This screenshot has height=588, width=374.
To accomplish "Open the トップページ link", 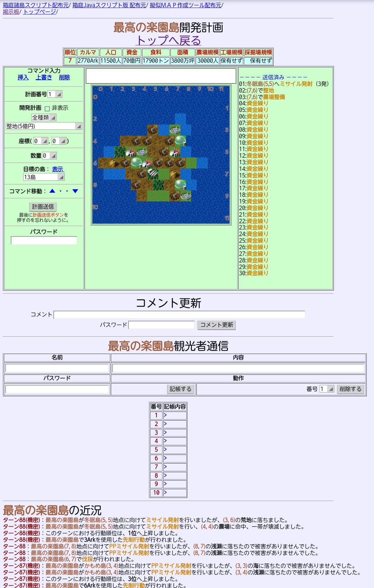I will (39, 12).
